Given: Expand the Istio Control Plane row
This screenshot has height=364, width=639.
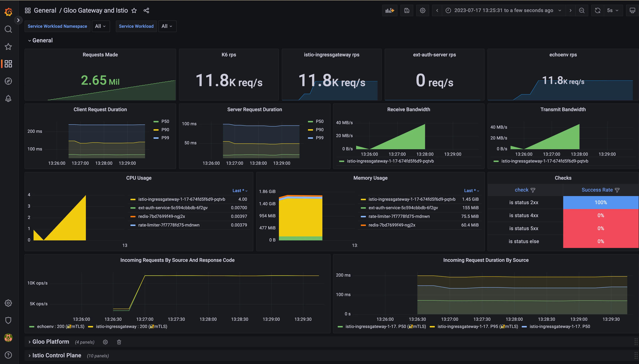Looking at the screenshot, I should tap(54, 356).
